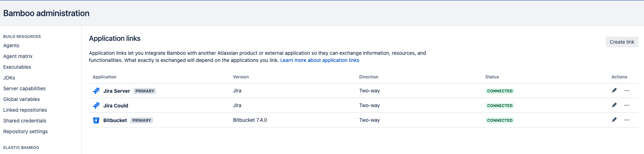Go to Agents in the sidebar
This screenshot has height=154, width=644.
[11, 45]
